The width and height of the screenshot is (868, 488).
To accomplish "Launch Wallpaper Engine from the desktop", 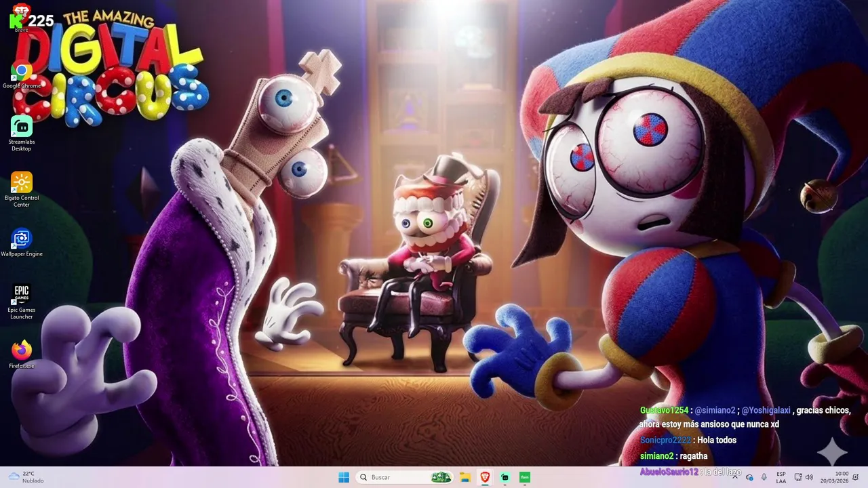I will tap(22, 243).
